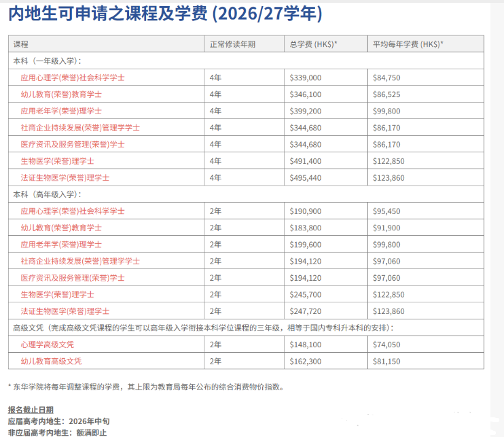Open 医疗资讯及服务管理(荣誉)学士 link under 高年级入学
Screen dimensions: 504x437
coord(73,278)
